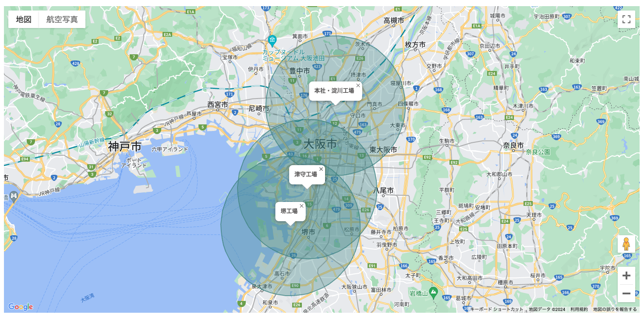This screenshot has width=644, height=318.
Task: Click the 宇治田原町 town label
Action: [x=546, y=16]
